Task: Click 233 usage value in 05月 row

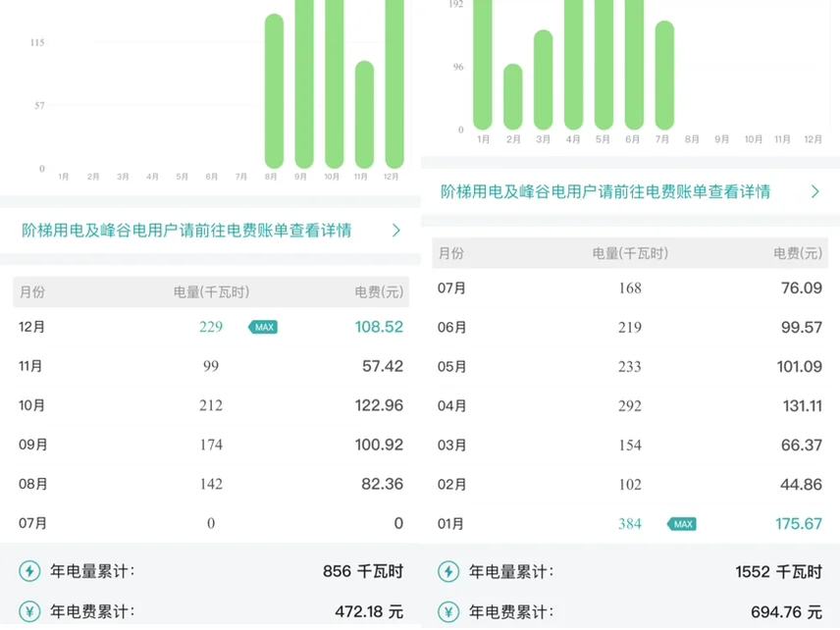Action: pyautogui.click(x=630, y=367)
